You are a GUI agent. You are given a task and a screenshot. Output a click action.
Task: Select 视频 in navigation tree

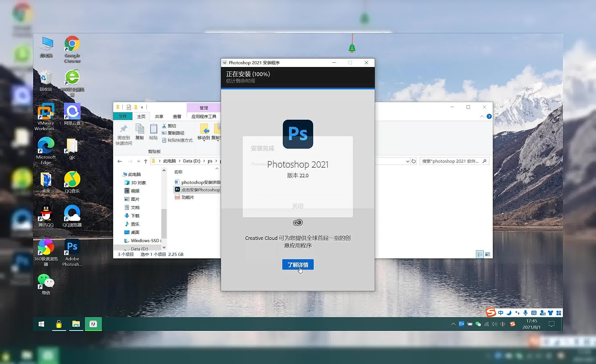click(x=132, y=191)
